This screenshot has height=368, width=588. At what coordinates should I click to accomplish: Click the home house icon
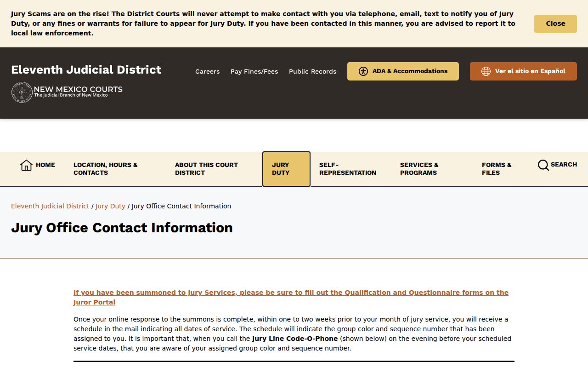pyautogui.click(x=26, y=165)
